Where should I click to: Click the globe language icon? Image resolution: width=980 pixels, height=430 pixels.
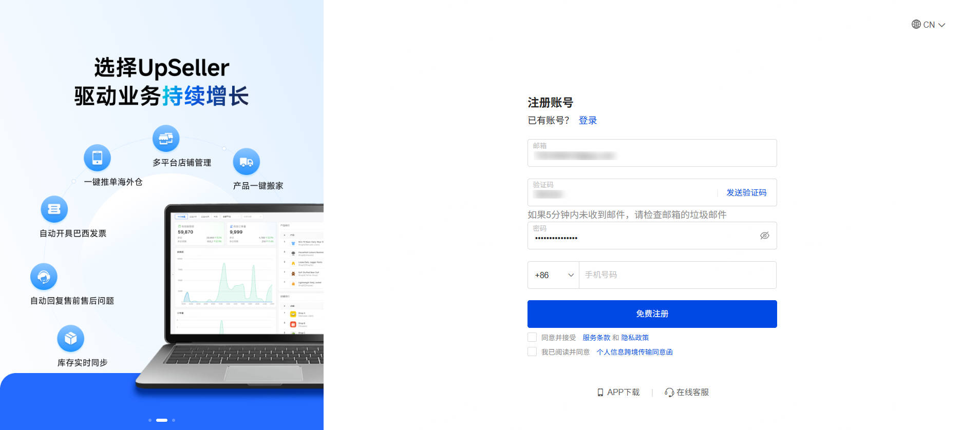click(x=916, y=24)
